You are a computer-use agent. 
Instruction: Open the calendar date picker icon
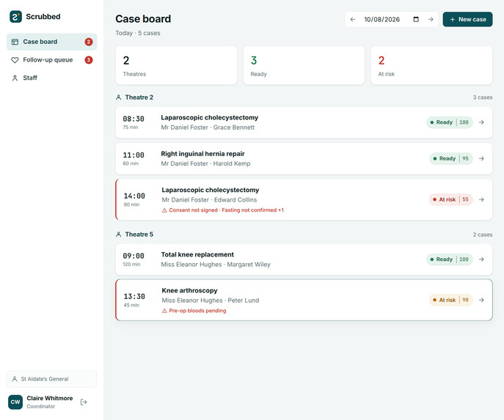[416, 19]
